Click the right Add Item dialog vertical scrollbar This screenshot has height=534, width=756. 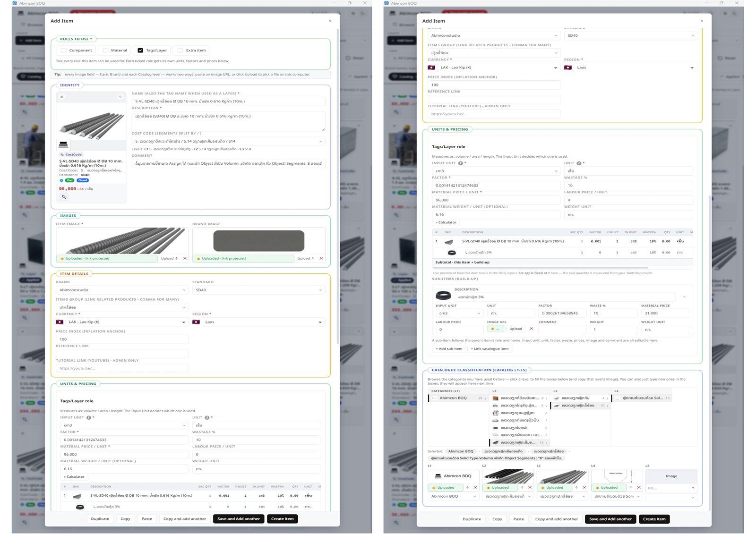(x=709, y=353)
